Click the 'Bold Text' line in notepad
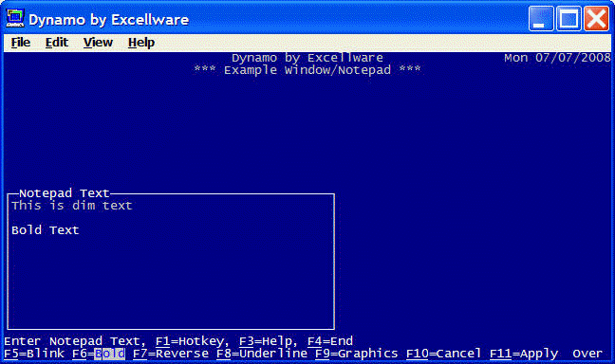615x364 pixels. coord(46,230)
